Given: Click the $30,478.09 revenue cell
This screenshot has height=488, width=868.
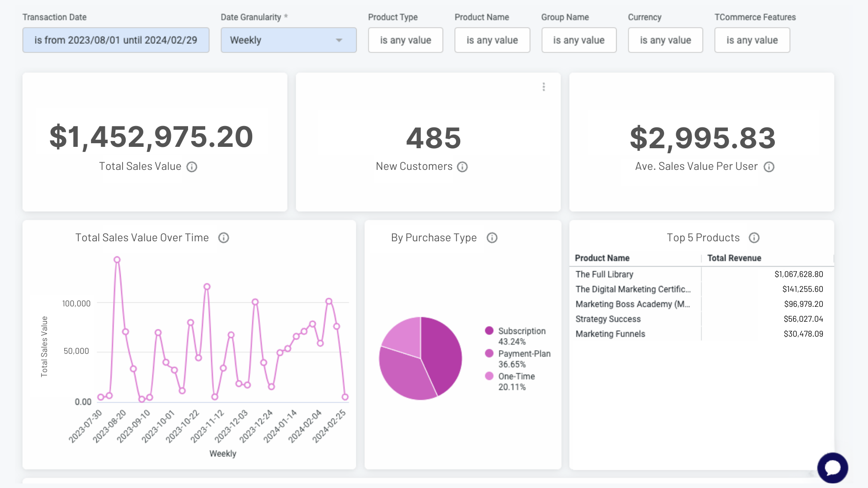Looking at the screenshot, I should coord(803,334).
